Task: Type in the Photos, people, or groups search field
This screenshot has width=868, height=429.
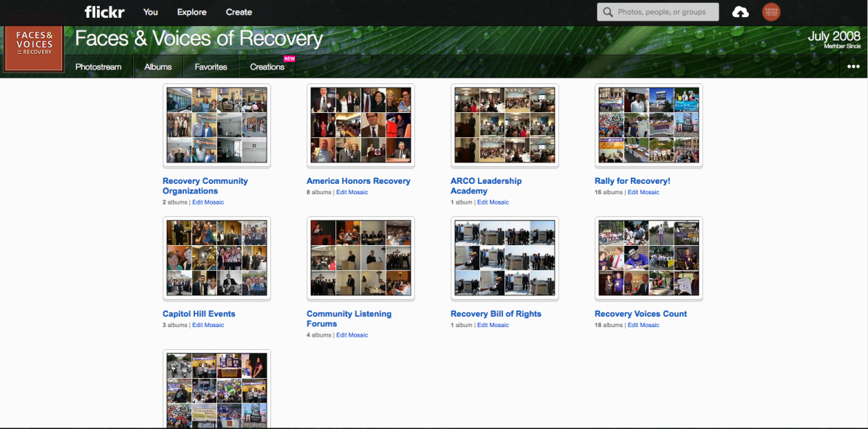Action: tap(661, 12)
